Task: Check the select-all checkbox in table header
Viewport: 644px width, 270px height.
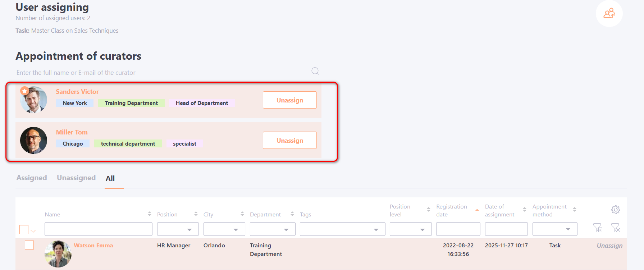Action: (x=24, y=229)
